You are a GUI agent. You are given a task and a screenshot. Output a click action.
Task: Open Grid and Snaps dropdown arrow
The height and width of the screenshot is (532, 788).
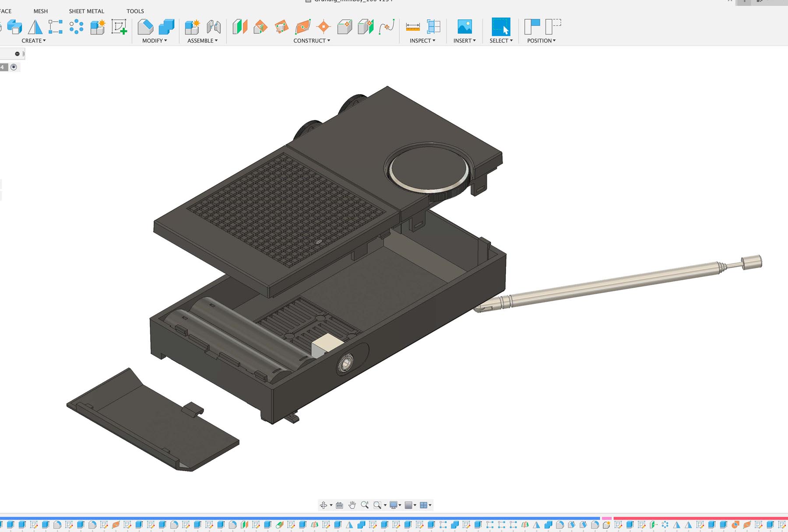(415, 505)
